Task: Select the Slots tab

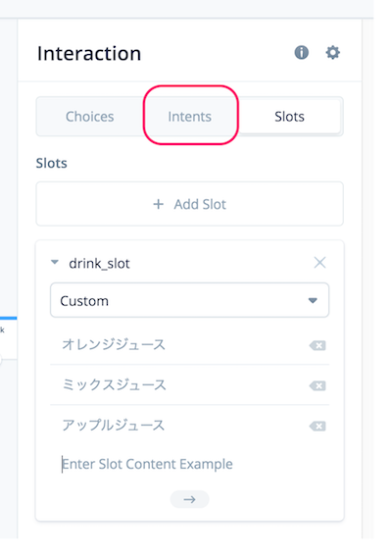Action: [289, 117]
